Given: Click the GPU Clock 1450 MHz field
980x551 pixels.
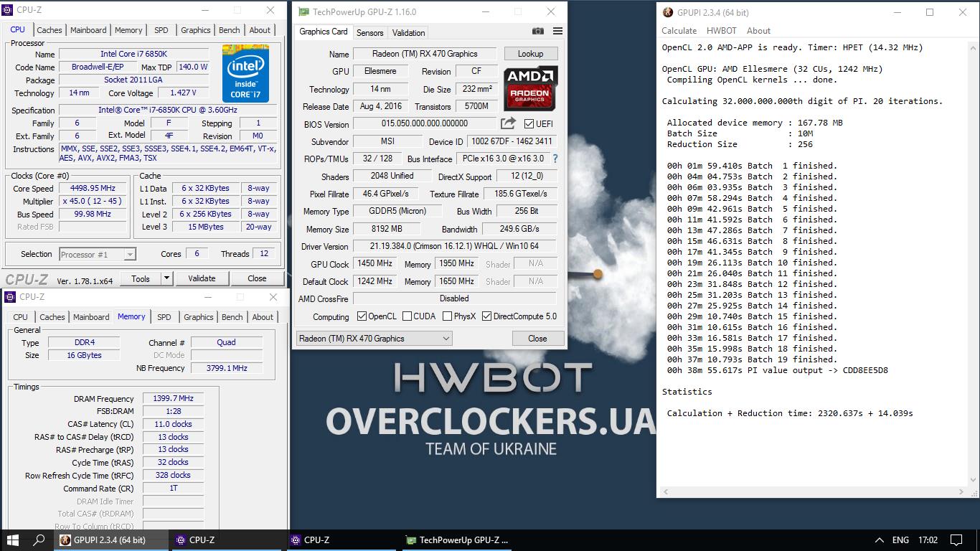Looking at the screenshot, I should tap(374, 264).
